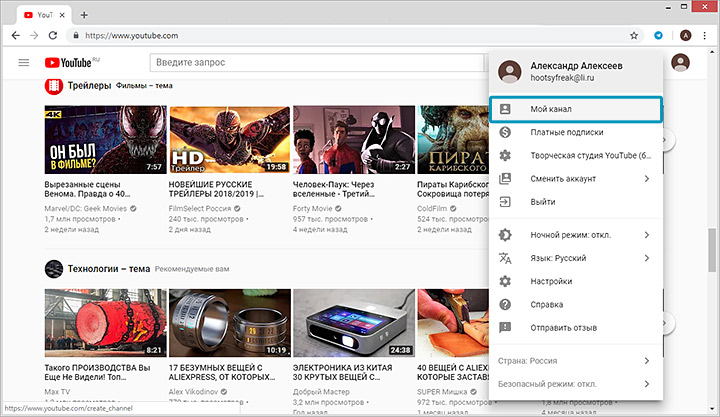Go back with the browser back arrow
Screen dimensions: 720x417
[16, 35]
